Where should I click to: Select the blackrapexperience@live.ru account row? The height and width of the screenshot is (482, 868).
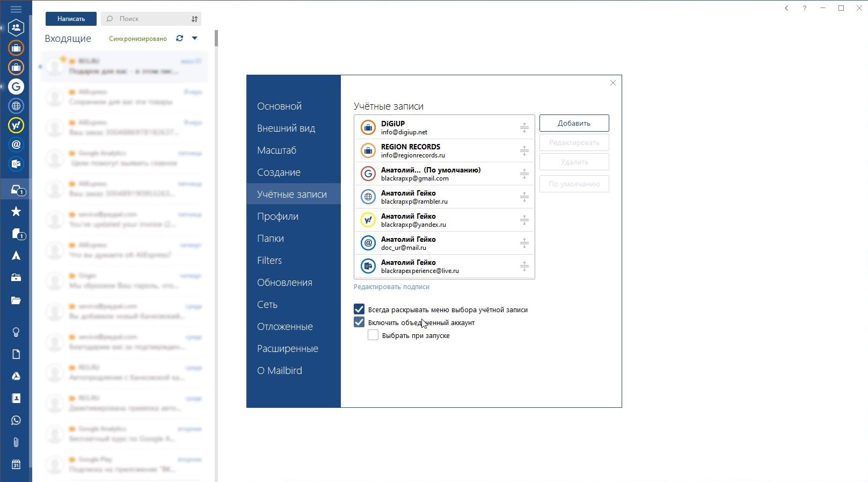tap(444, 266)
